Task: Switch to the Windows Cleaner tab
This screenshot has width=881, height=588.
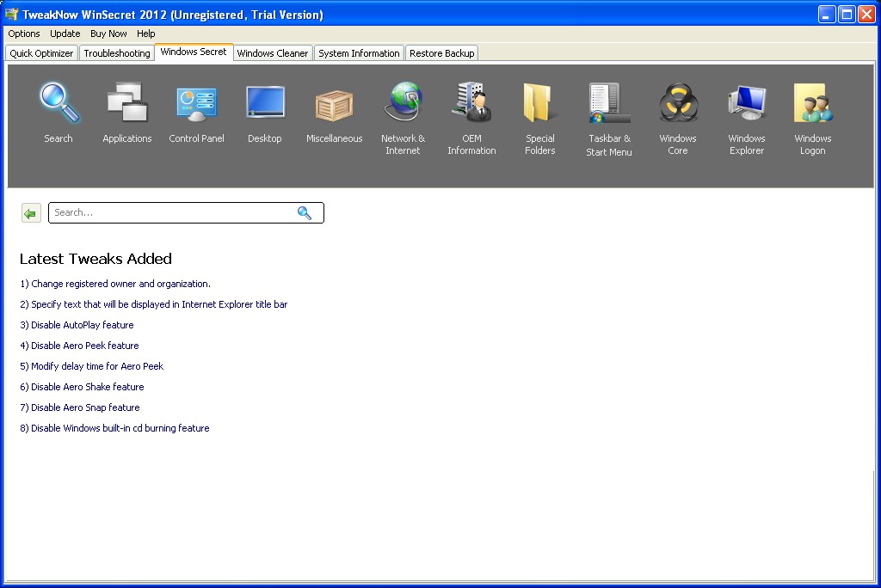Action: (x=273, y=53)
